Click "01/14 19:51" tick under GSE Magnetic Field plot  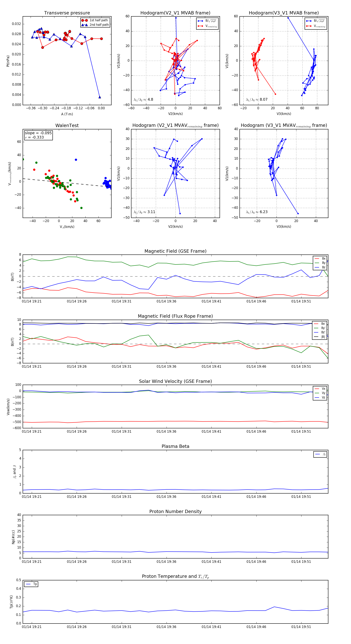(301, 302)
